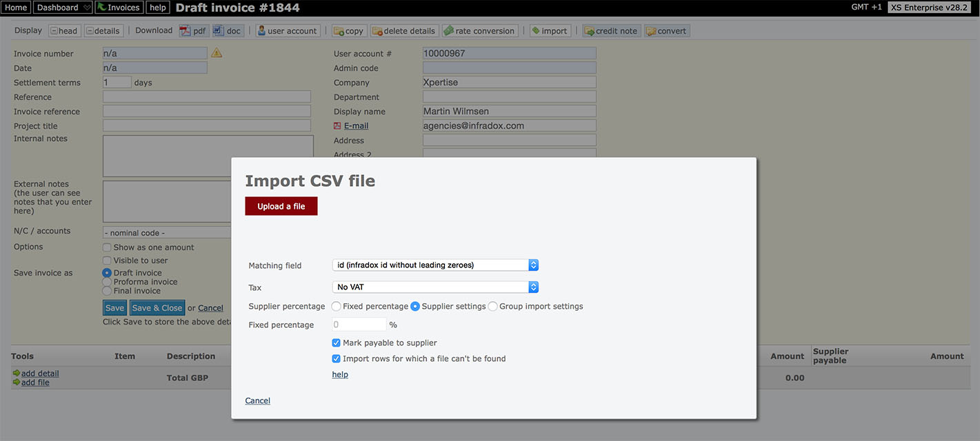Click the green arrow beside add file
Viewport: 980px width, 441px height.
pos(17,382)
